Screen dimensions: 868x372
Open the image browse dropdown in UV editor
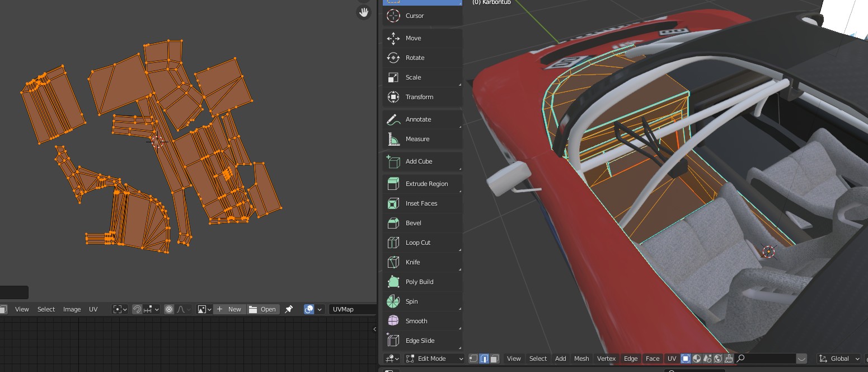point(204,309)
